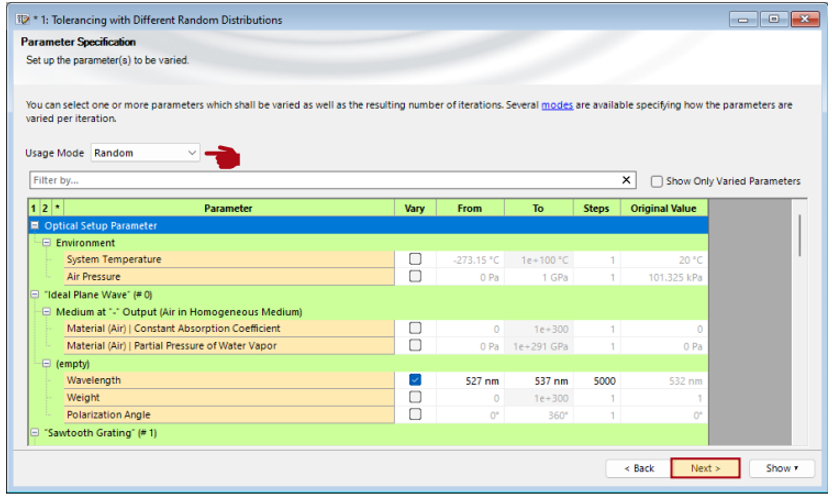Screen dimensions: 832x497
Task: Click the To column header
Action: [x=538, y=208]
